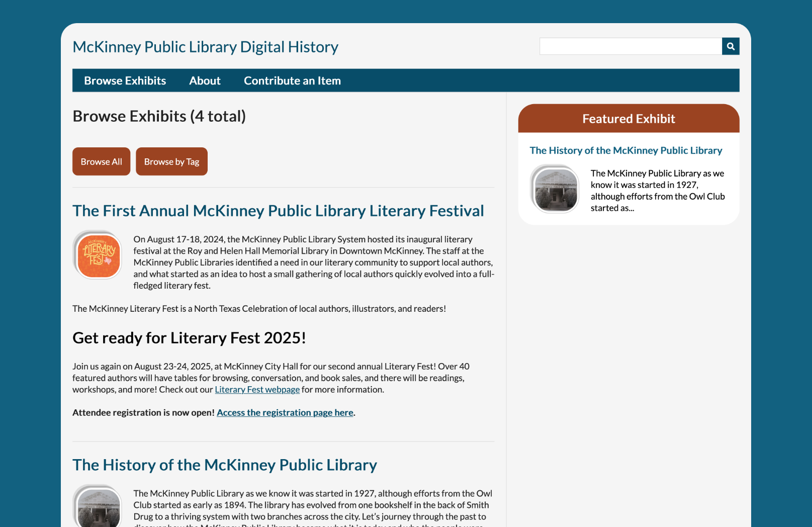Click Access the registration page here link
The image size is (812, 527).
[x=285, y=413]
